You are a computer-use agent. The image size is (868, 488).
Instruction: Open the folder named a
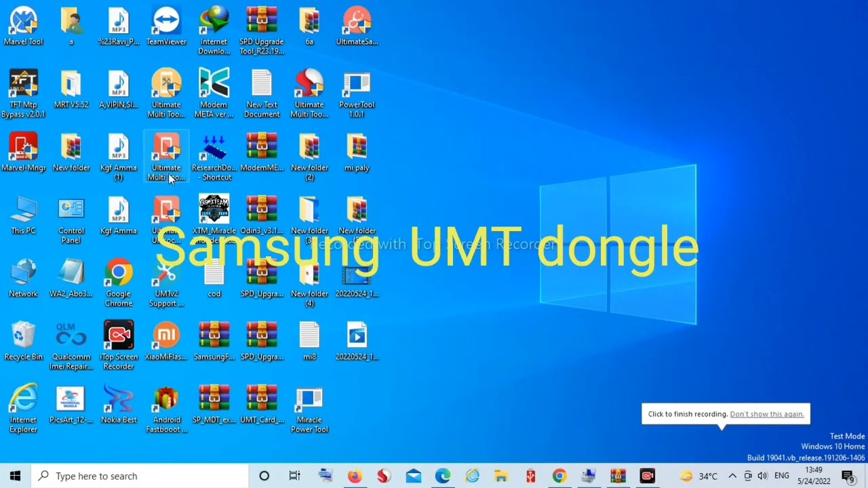71,27
